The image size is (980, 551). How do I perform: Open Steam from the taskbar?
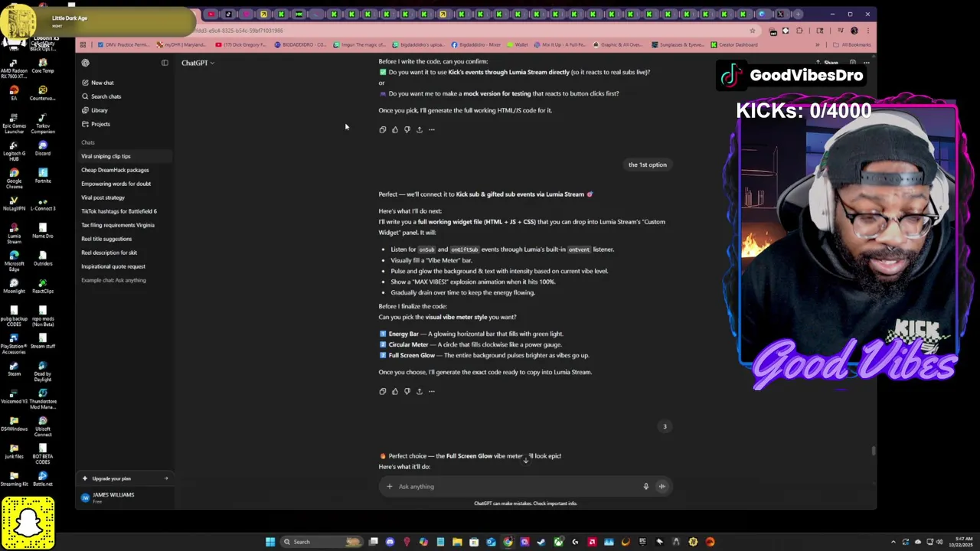pyautogui.click(x=541, y=542)
